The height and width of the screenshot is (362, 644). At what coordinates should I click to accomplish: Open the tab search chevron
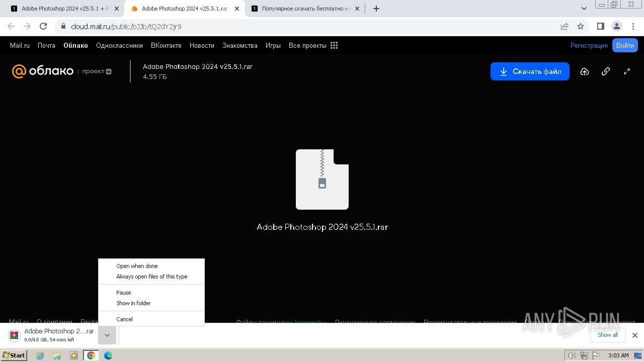tap(584, 9)
